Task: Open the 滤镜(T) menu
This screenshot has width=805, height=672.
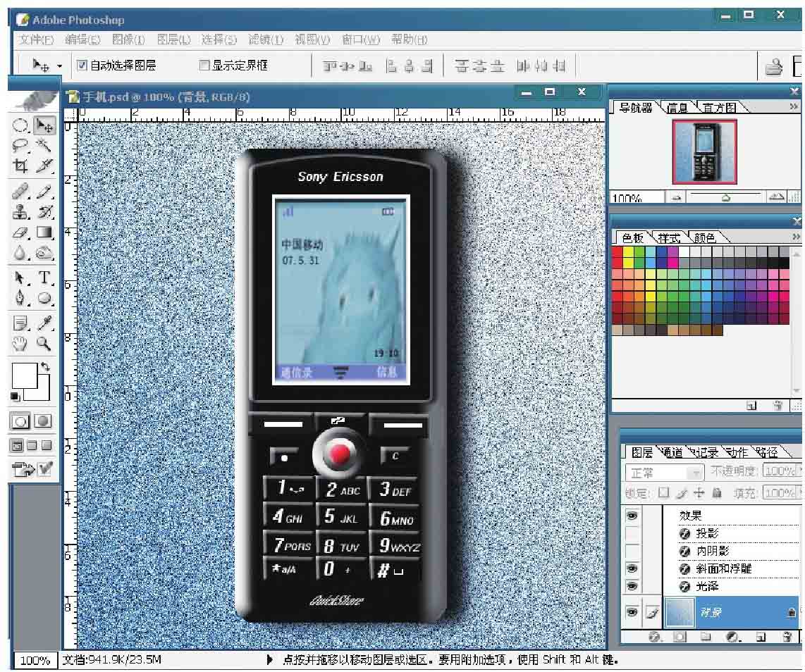Action: pos(266,39)
